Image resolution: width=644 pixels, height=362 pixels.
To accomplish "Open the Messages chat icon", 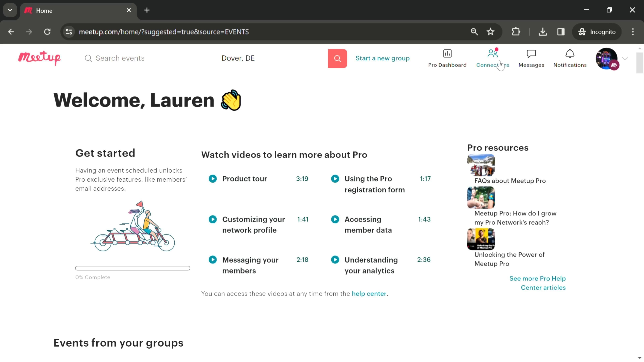I will coord(531,54).
